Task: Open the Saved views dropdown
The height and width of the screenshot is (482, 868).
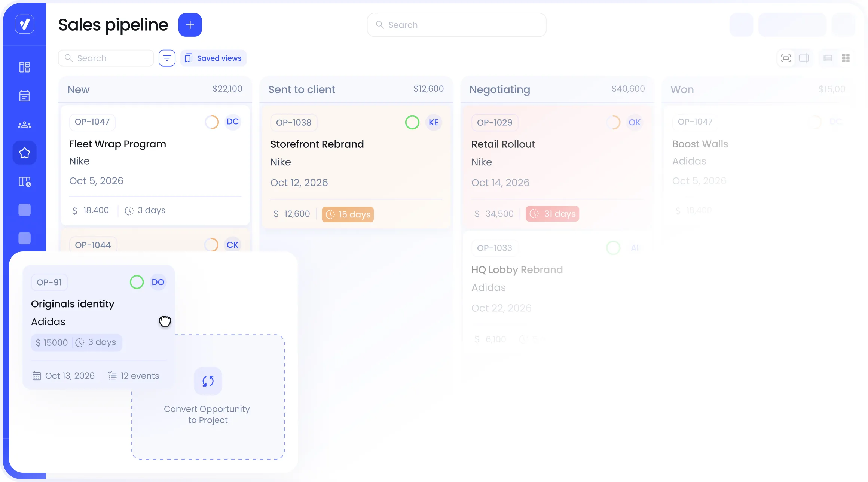Action: pos(213,58)
